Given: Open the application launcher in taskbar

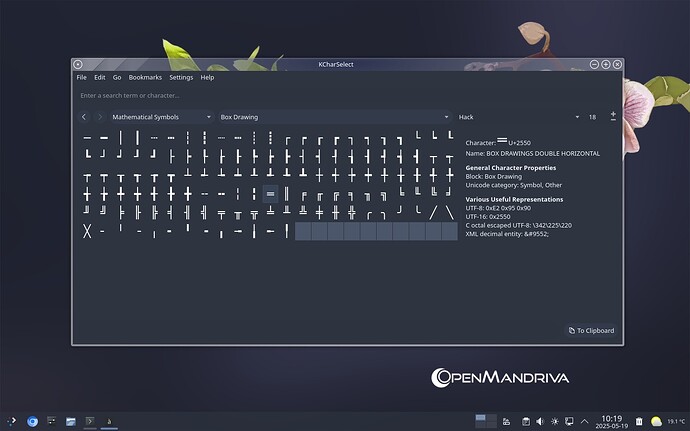Looking at the screenshot, I should tap(12, 421).
